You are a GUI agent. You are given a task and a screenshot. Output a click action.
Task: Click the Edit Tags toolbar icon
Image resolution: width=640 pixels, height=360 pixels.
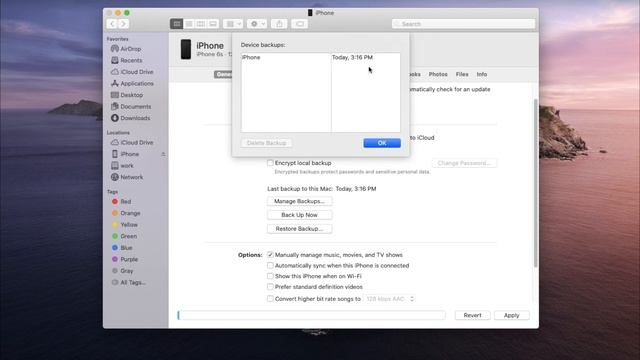pos(300,24)
